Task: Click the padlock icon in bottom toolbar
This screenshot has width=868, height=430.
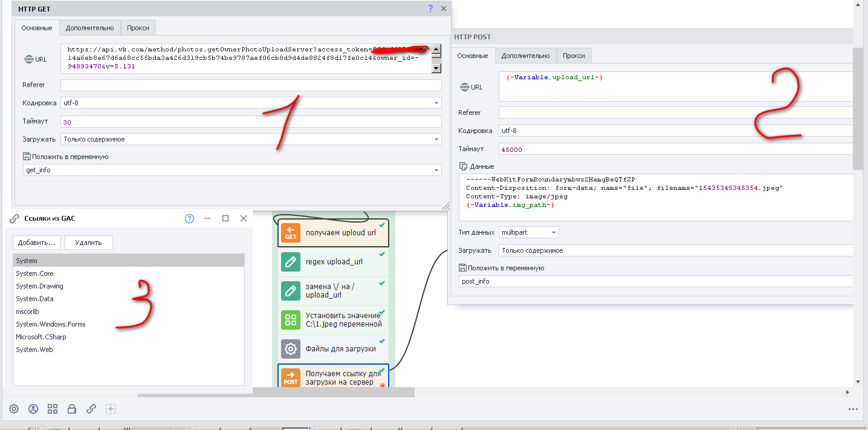Action: pos(72,408)
